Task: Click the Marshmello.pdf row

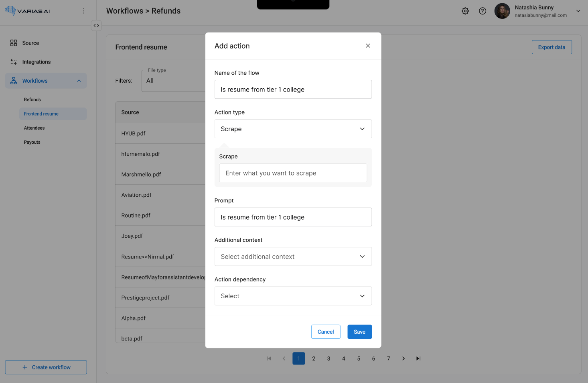Action: pos(160,174)
